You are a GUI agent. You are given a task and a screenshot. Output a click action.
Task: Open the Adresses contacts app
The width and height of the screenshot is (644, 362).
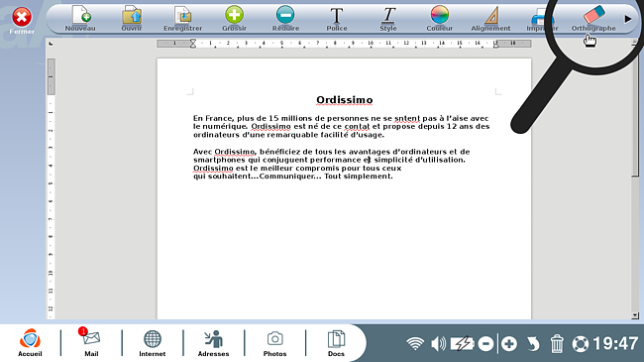coord(213,342)
